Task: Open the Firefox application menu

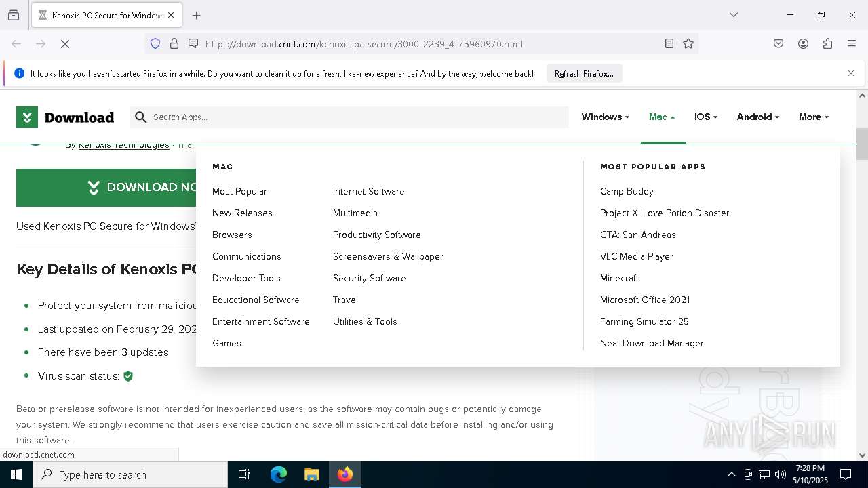Action: pyautogui.click(x=852, y=44)
